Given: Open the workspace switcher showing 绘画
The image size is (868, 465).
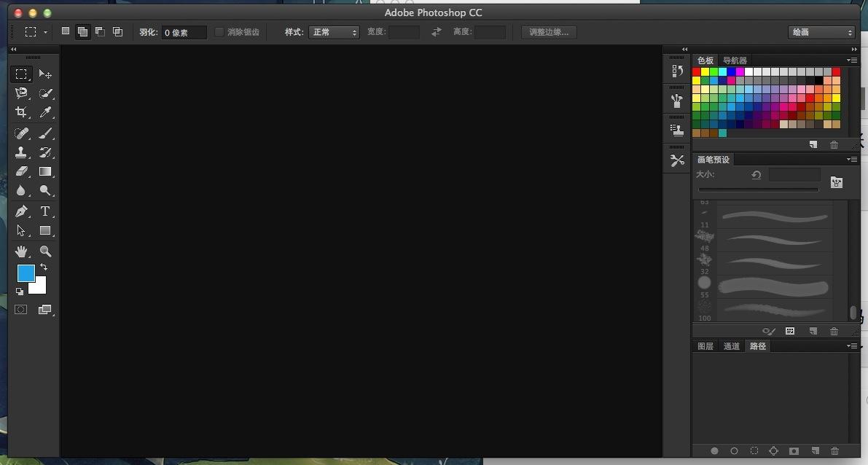Looking at the screenshot, I should [x=821, y=31].
